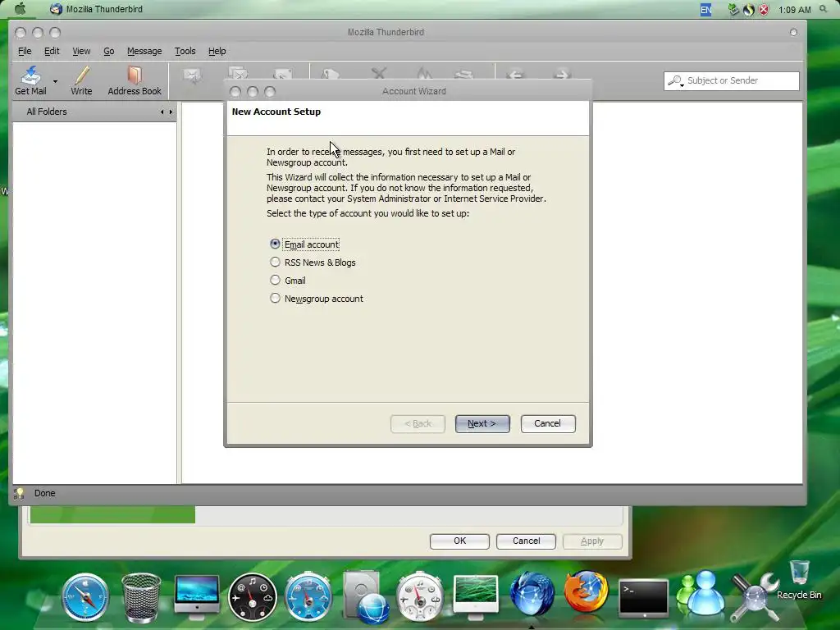This screenshot has height=630, width=840.
Task: Open the hard drive with globe dock icon
Action: click(x=367, y=598)
